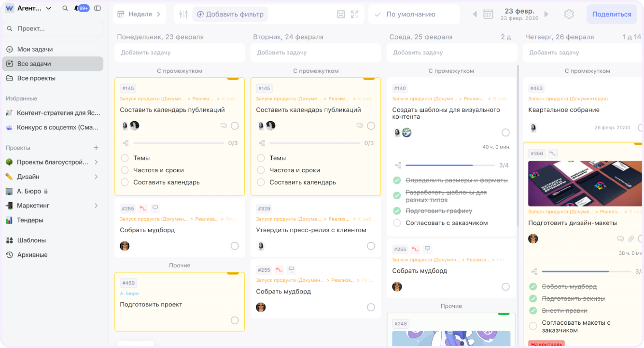Check Частота и сроки subtask in Tuesday's card
The width and height of the screenshot is (644, 348).
click(x=261, y=170)
